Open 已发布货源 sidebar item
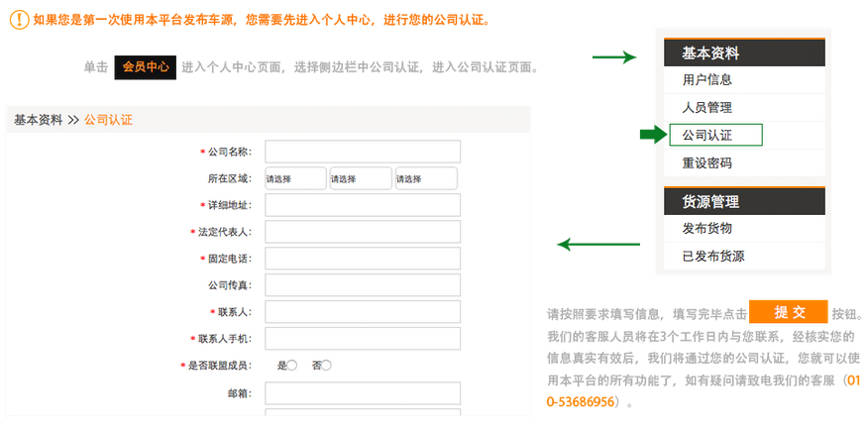868x428 pixels. pyautogui.click(x=713, y=256)
